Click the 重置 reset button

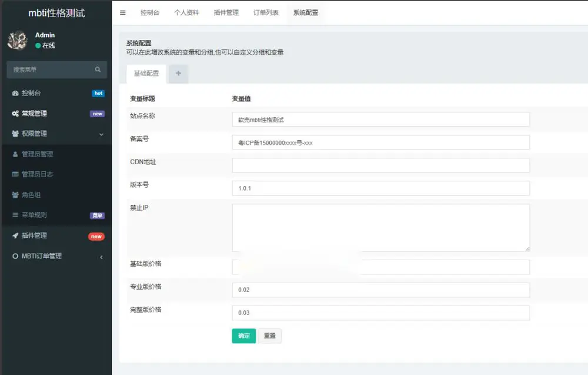[x=270, y=336]
